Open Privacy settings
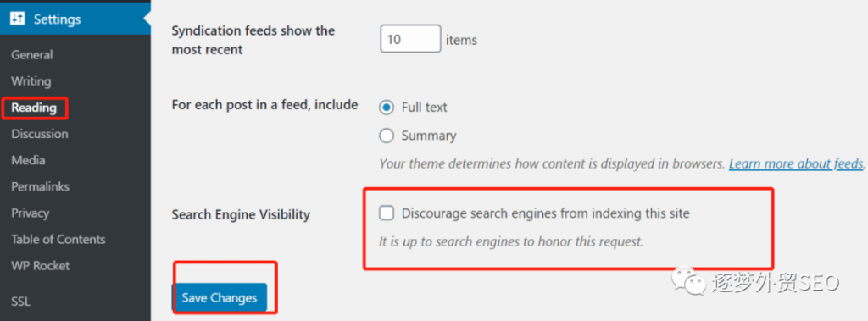Screen dimensions: 868x321 30,213
